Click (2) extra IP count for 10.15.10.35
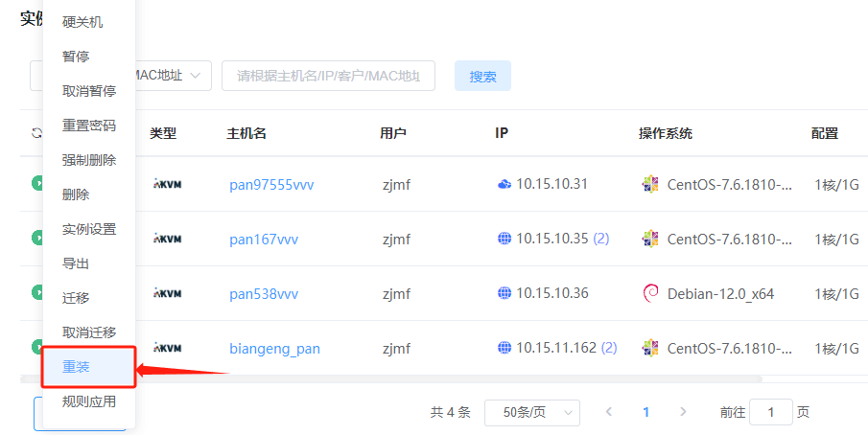This screenshot has width=868, height=435. (x=601, y=239)
